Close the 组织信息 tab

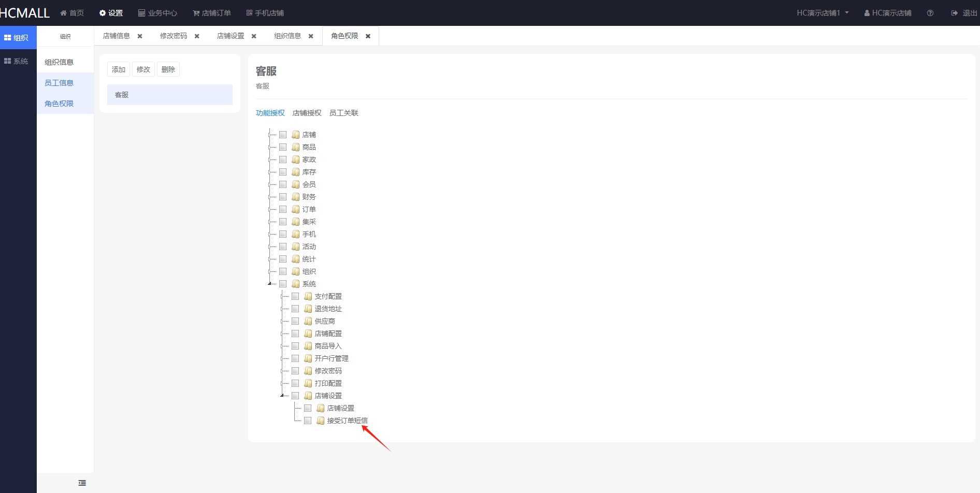click(311, 36)
